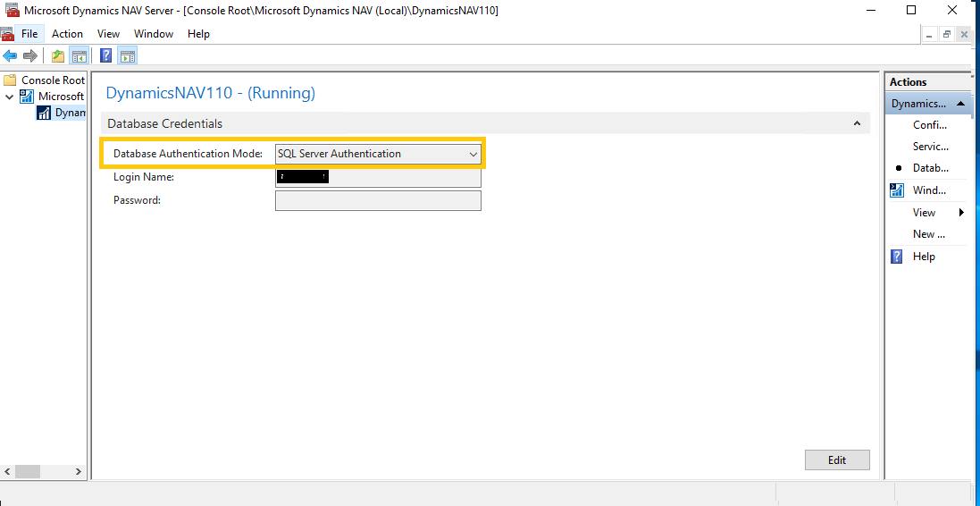The width and height of the screenshot is (980, 506).
Task: Click the Forward arrow toolbar icon
Action: click(x=30, y=56)
